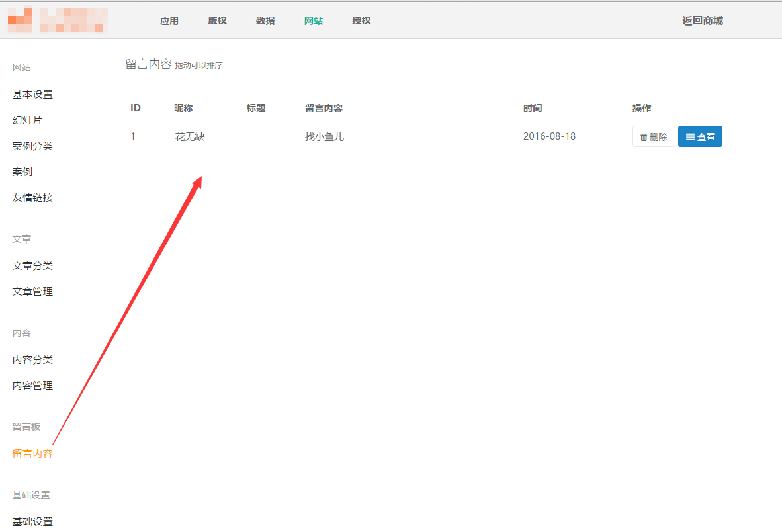Open 内容管理 in the sidebar
Viewport: 782px width, 532px height.
[32, 386]
